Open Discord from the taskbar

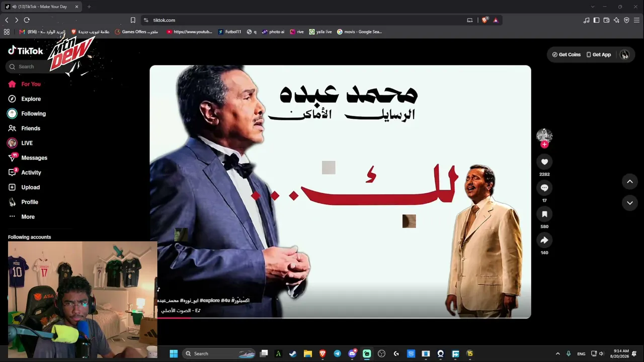(352, 353)
